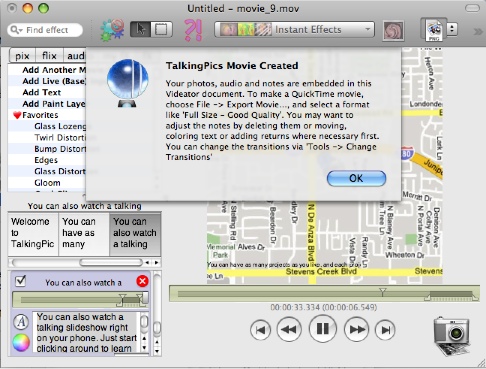Screen dimensions: 486x369
Task: Skip to the beginning of the movie
Action: (260, 330)
